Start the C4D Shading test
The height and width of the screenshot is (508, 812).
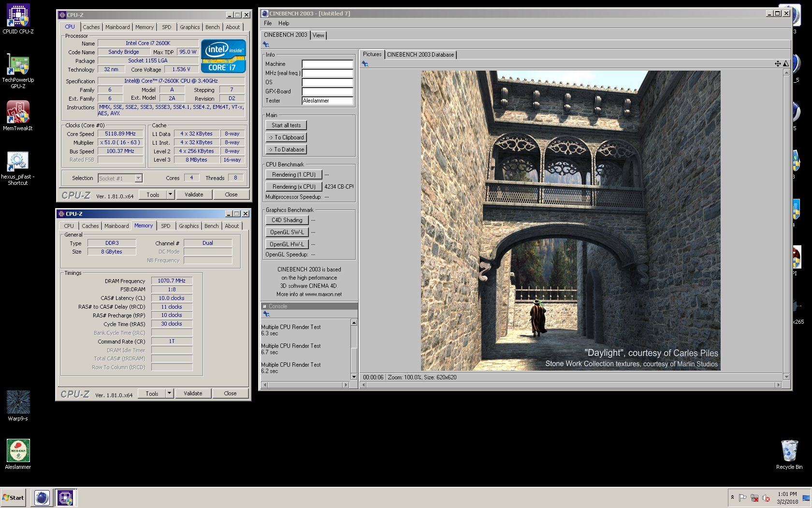pos(287,220)
